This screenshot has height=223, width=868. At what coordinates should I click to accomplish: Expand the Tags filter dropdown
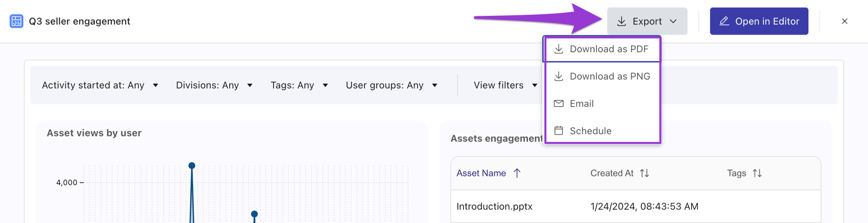[299, 85]
